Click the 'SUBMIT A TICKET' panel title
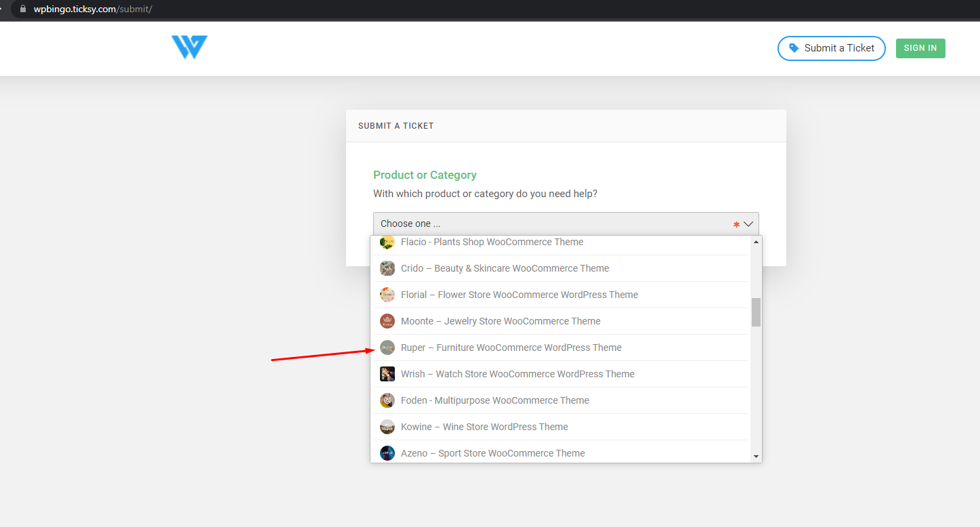980x527 pixels. (396, 126)
